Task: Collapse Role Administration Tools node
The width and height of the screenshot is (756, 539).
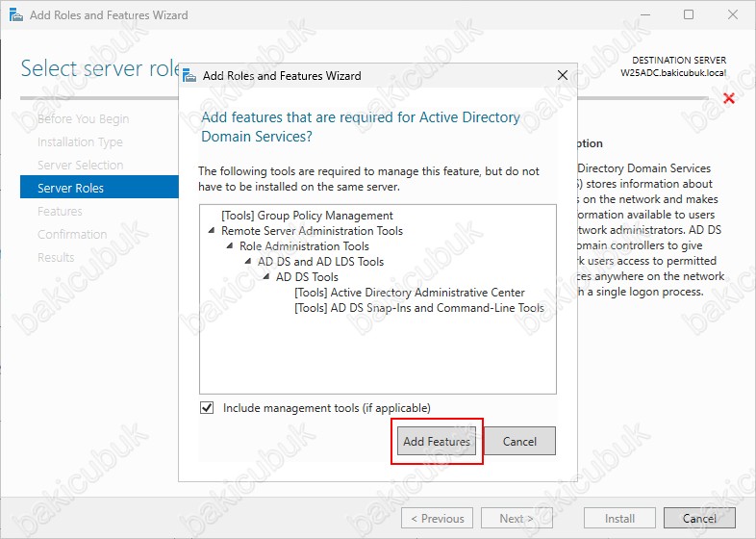Action: (x=230, y=246)
